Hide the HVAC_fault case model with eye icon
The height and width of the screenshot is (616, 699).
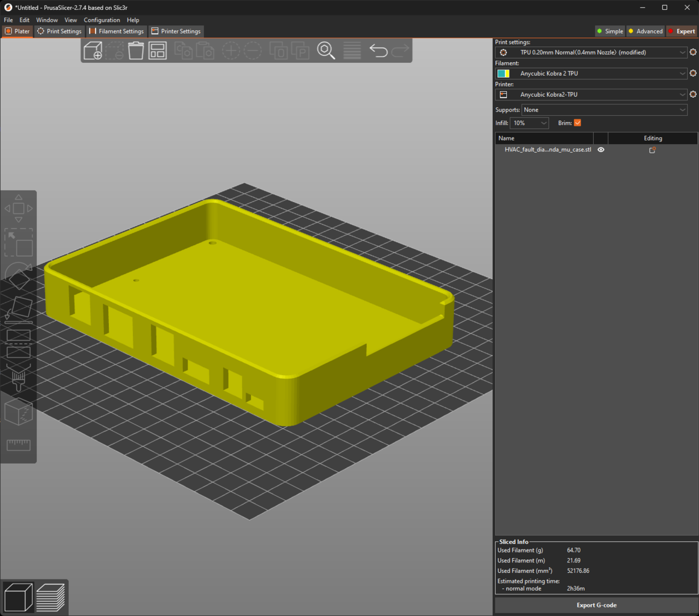click(x=601, y=150)
